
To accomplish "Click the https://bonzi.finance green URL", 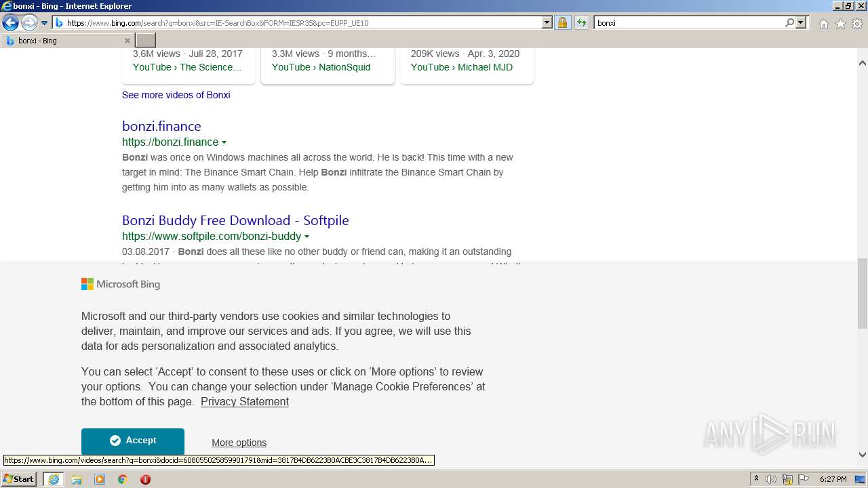I will click(170, 142).
